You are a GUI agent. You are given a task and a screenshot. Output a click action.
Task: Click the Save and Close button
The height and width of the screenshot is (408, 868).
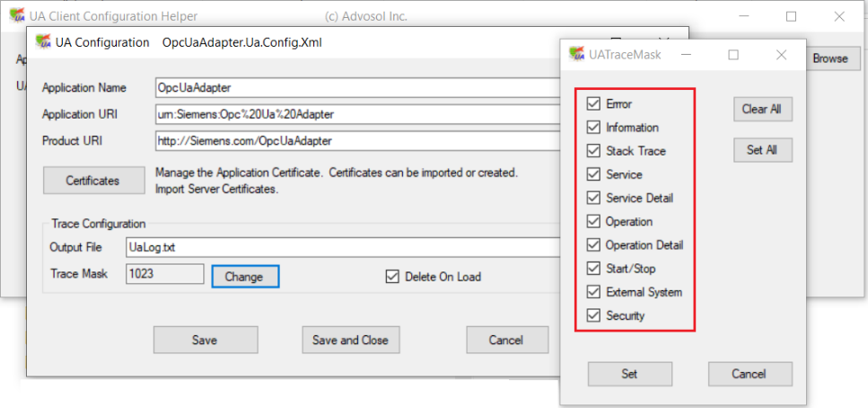(x=350, y=340)
